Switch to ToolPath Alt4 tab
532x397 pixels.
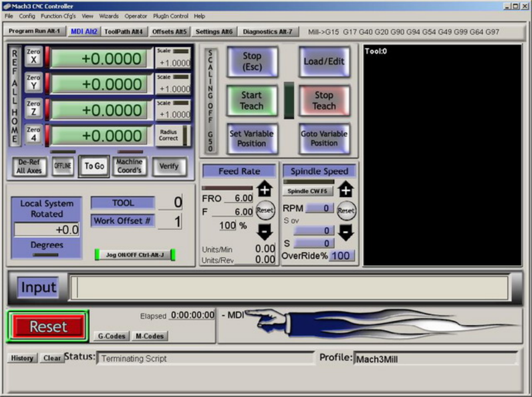pyautogui.click(x=124, y=32)
